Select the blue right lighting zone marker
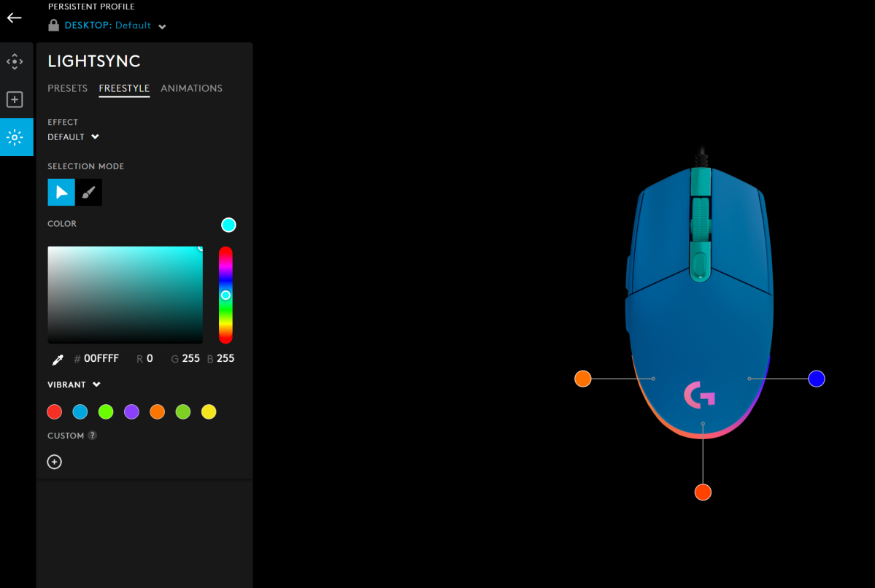Screen dimensions: 875x588 (x=817, y=379)
